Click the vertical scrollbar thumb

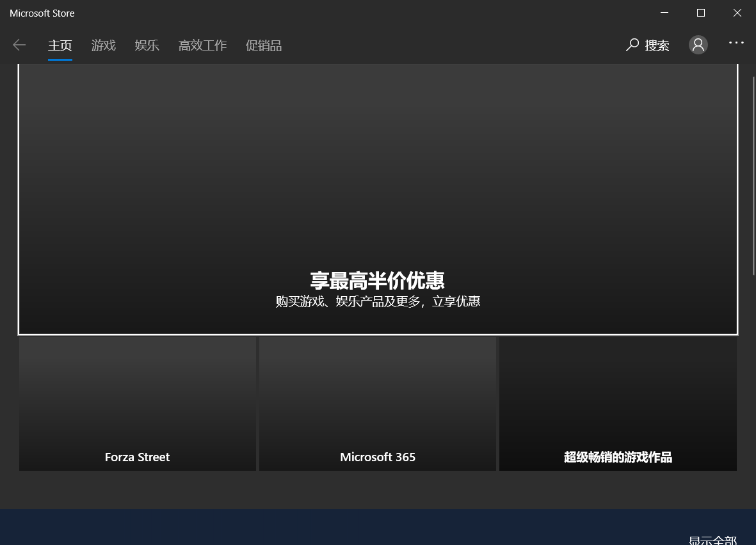point(753,176)
